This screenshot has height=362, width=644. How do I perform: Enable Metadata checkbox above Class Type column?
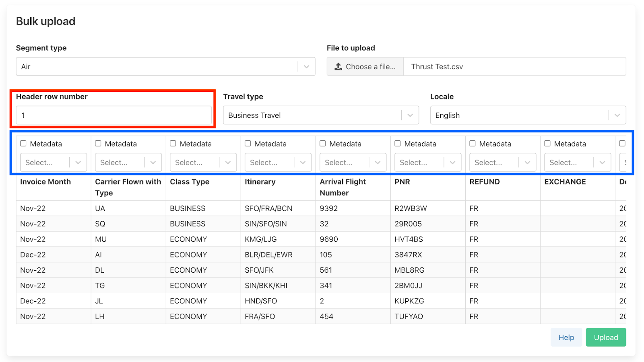[173, 144]
